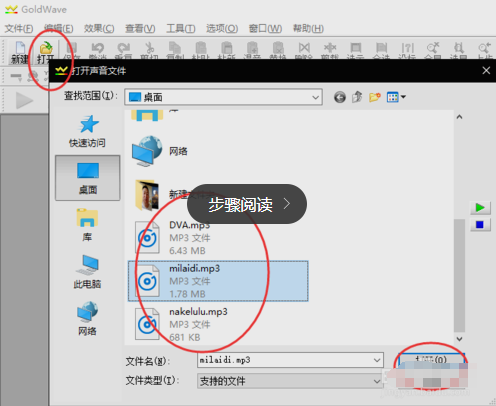Open the 查看 menu

[140, 29]
